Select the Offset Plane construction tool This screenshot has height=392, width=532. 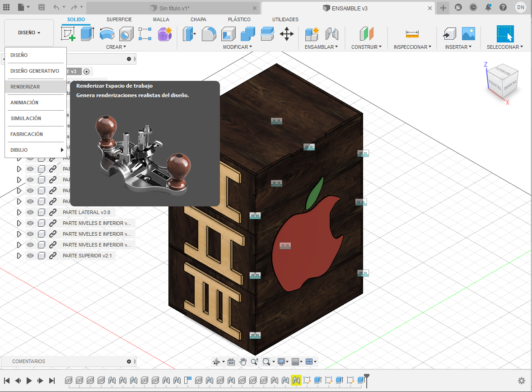pyautogui.click(x=366, y=34)
